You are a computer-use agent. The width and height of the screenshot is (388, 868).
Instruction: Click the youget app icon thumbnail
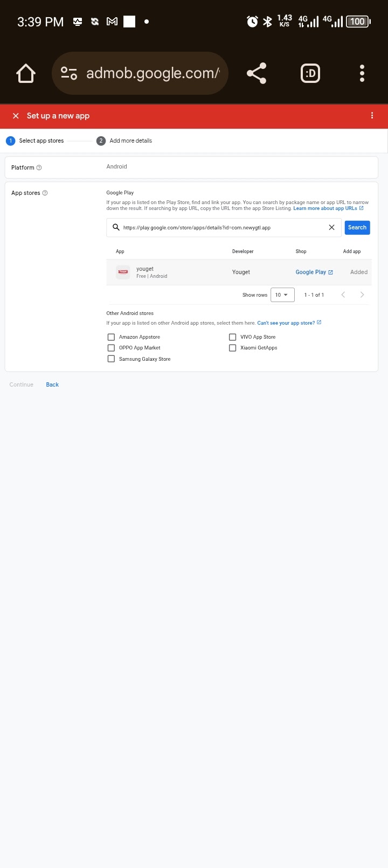click(x=123, y=272)
